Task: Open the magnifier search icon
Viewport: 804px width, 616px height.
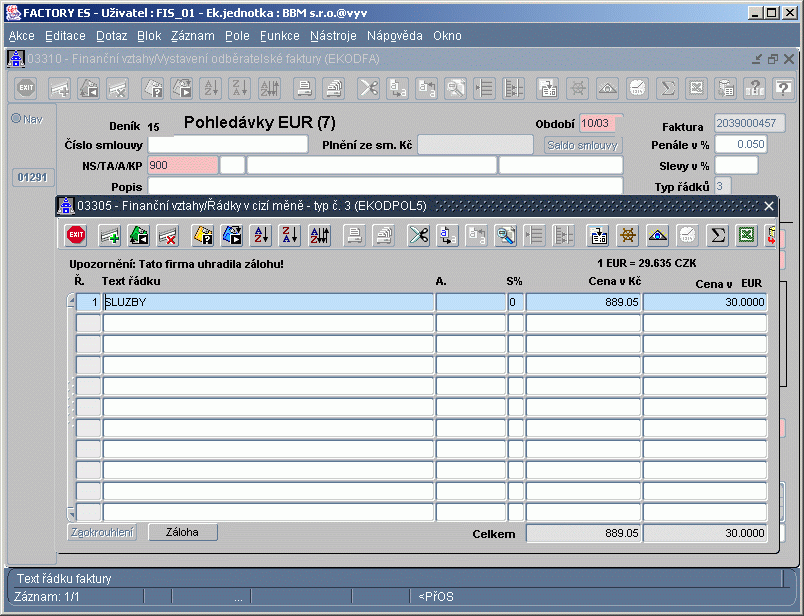Action: pos(506,236)
